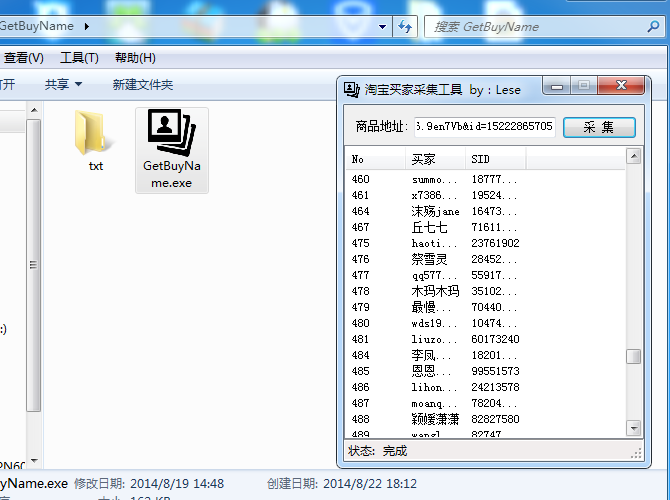Close the Taobao buyer collector window
Image resolution: width=670 pixels, height=500 pixels.
tap(623, 87)
